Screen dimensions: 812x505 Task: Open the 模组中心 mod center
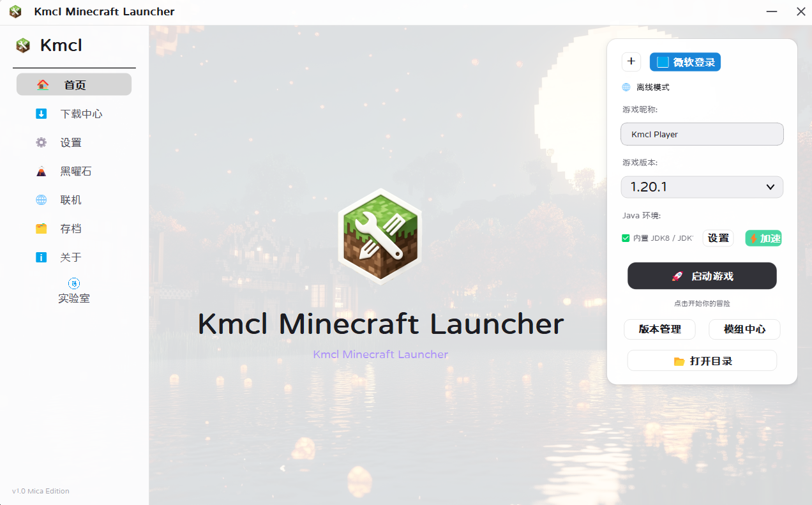[x=744, y=329]
